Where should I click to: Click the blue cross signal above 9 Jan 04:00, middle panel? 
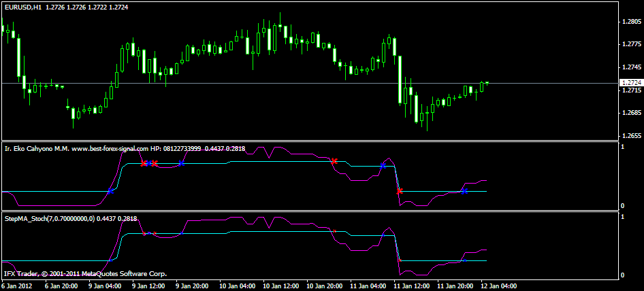coord(110,191)
